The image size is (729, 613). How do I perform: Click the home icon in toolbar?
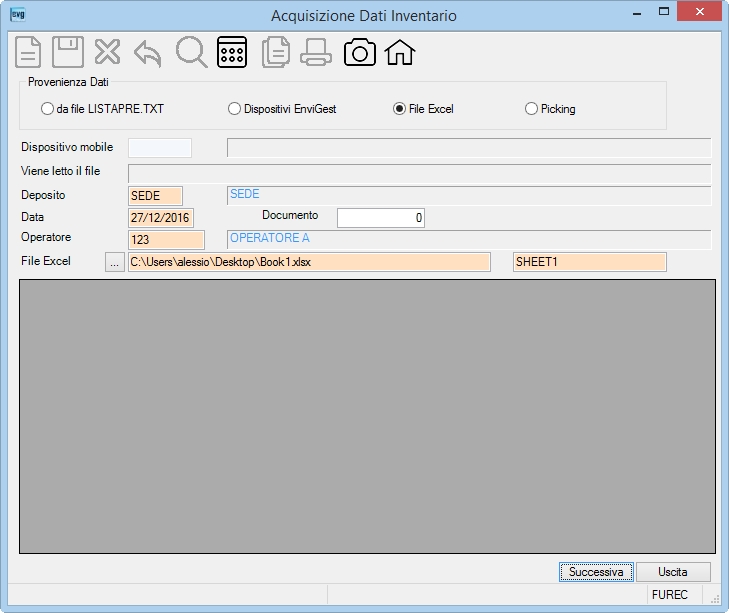tap(400, 52)
